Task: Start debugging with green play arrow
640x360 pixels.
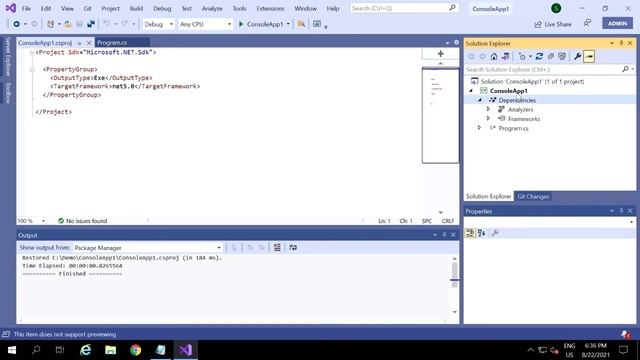Action: click(x=241, y=24)
